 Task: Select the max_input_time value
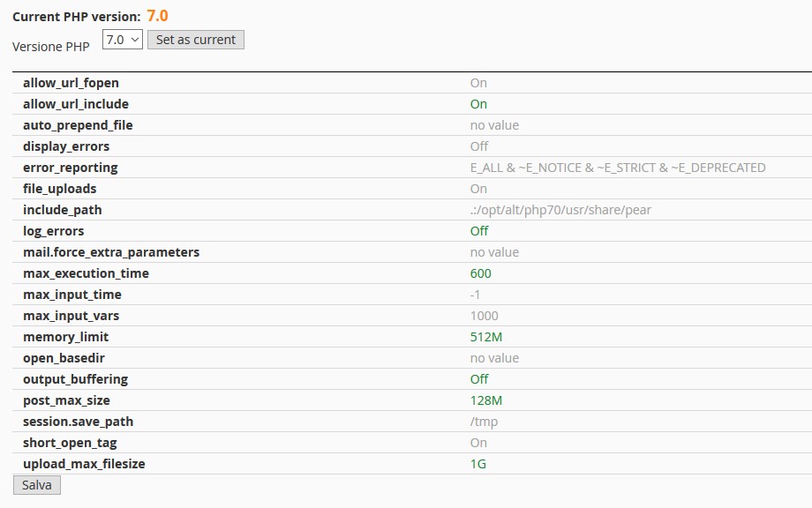click(x=476, y=294)
